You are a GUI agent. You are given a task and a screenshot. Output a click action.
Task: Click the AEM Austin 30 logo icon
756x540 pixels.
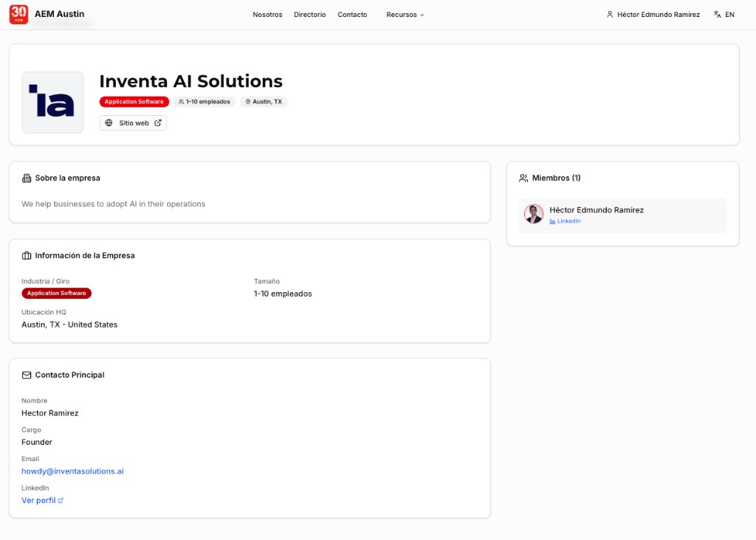[18, 14]
